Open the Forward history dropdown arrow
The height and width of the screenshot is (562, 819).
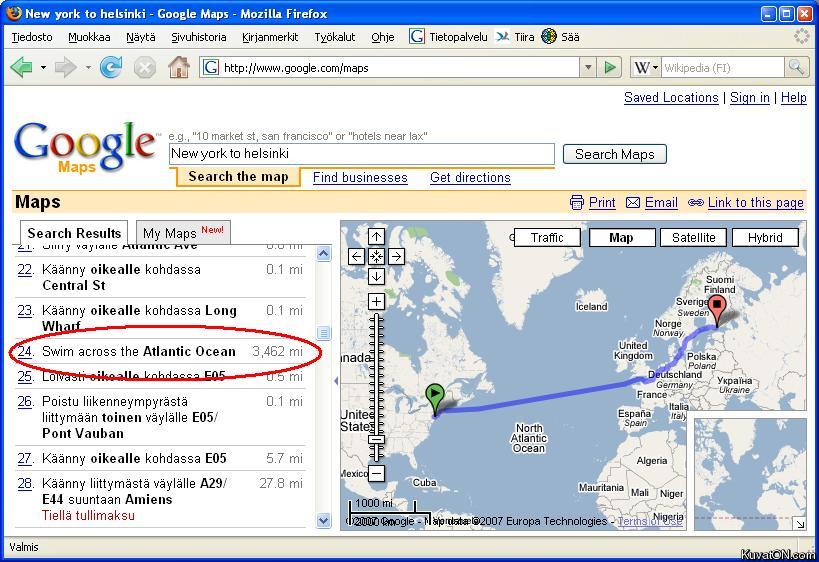point(88,67)
